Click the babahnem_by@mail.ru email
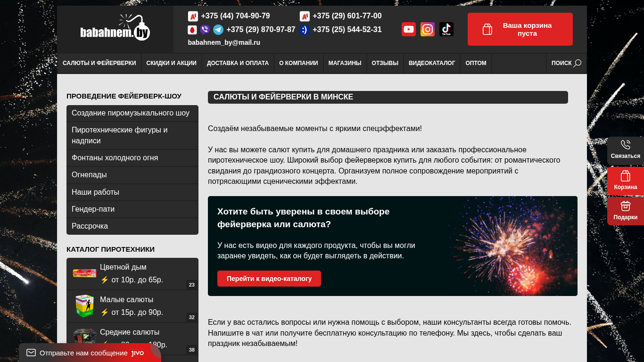Image resolution: width=644 pixels, height=362 pixels. (224, 42)
